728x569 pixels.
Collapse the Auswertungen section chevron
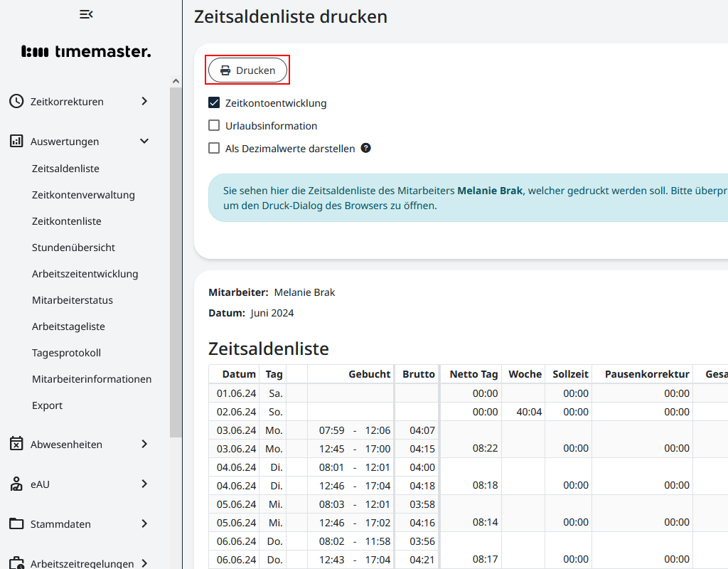(144, 141)
